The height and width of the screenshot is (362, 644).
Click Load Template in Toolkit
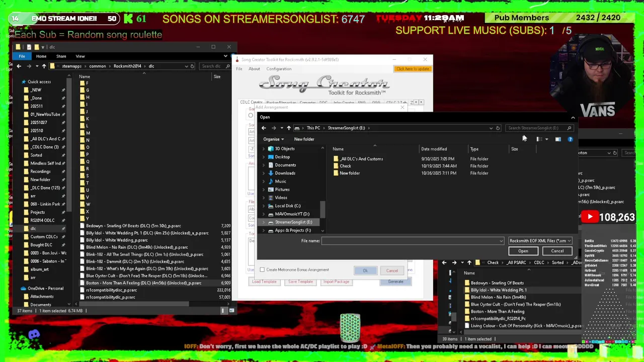tap(264, 282)
